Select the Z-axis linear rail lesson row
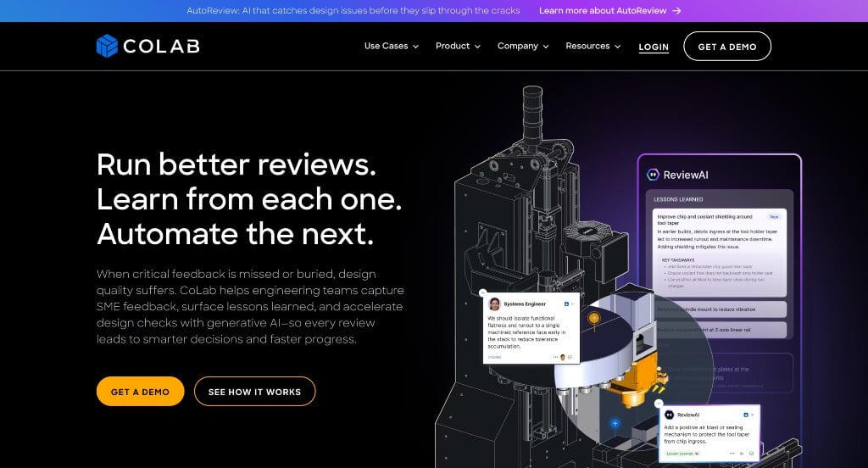The height and width of the screenshot is (468, 868). pyautogui.click(x=720, y=330)
